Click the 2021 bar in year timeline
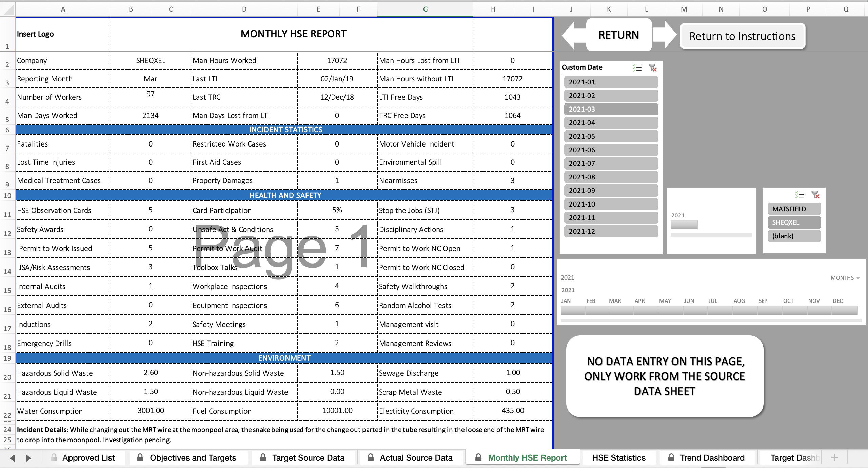 click(x=684, y=225)
